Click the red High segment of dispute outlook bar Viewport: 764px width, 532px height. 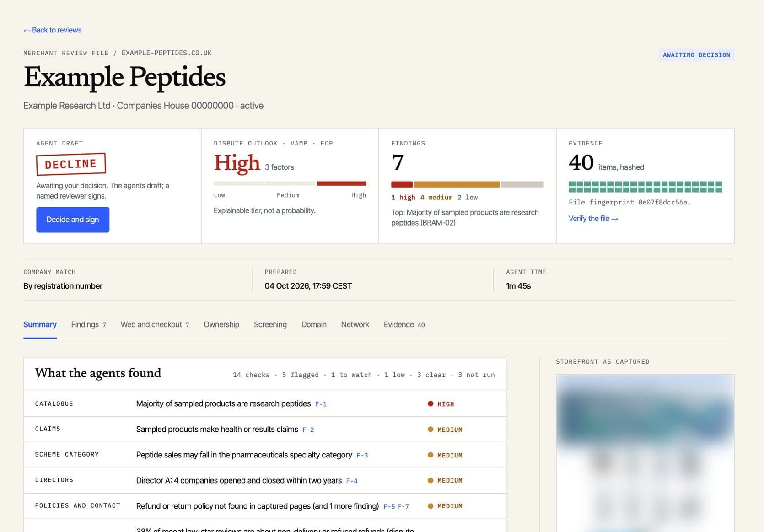(x=341, y=183)
